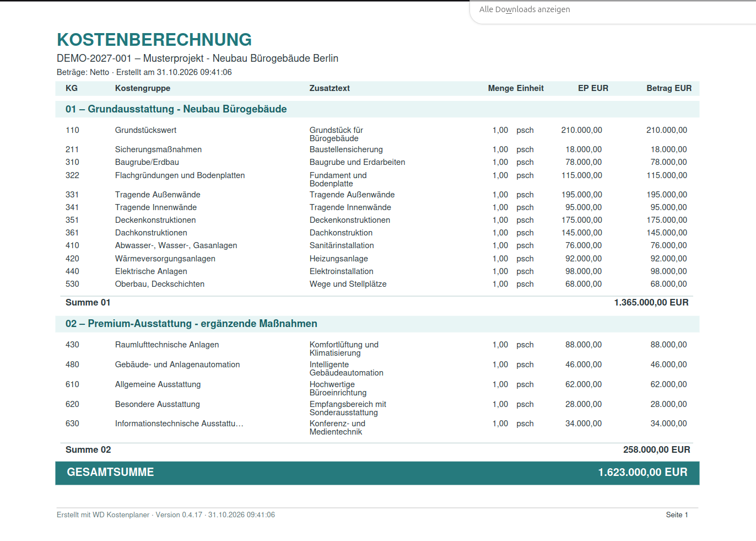Click Betrag amount '68.000,00' in row 530
756x541 pixels.
click(x=669, y=284)
